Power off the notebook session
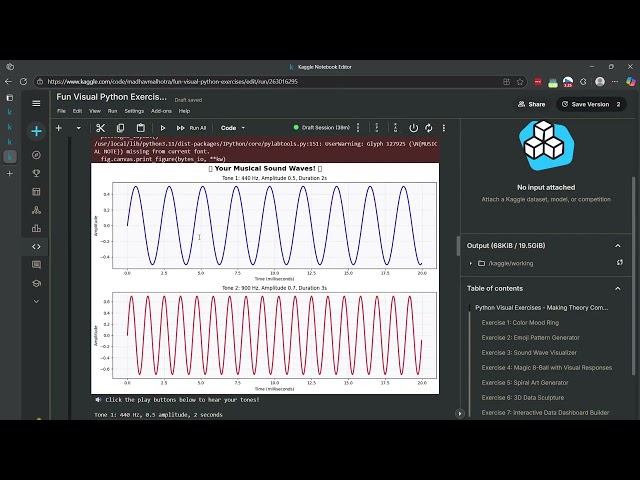This screenshot has width=640, height=480. pos(413,128)
